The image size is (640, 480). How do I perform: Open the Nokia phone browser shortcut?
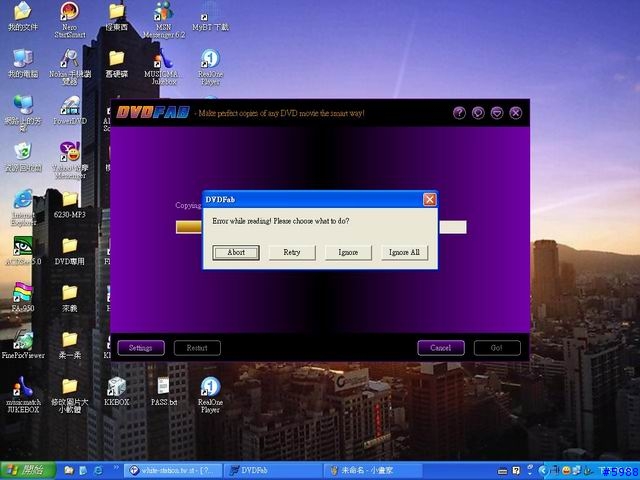pyautogui.click(x=70, y=67)
